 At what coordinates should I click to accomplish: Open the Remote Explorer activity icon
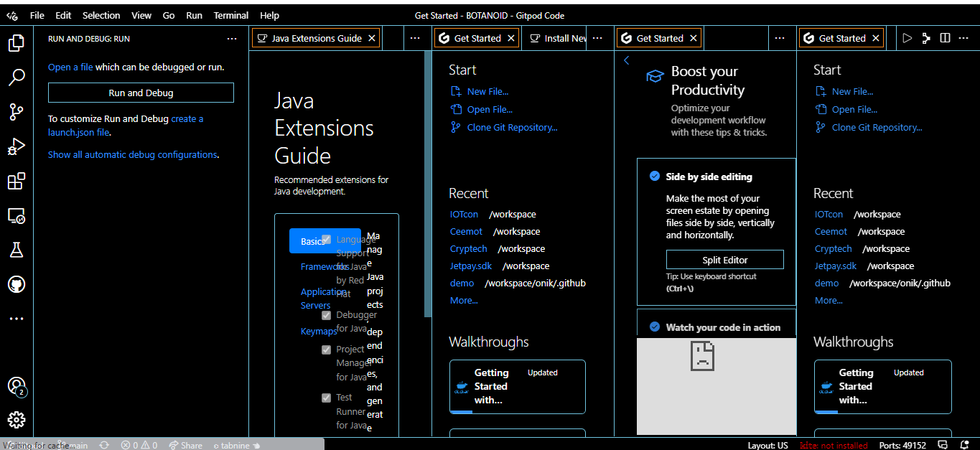click(16, 215)
